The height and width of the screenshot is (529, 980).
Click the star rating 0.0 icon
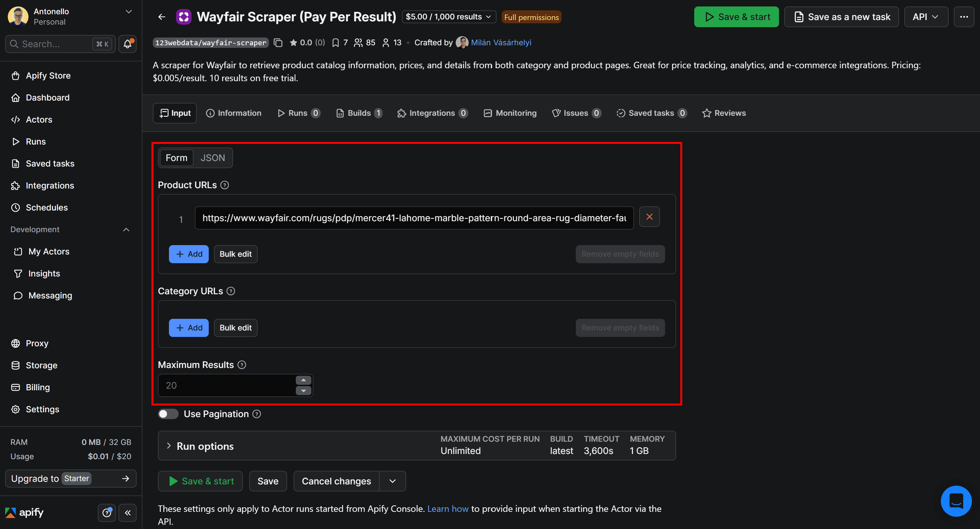293,43
